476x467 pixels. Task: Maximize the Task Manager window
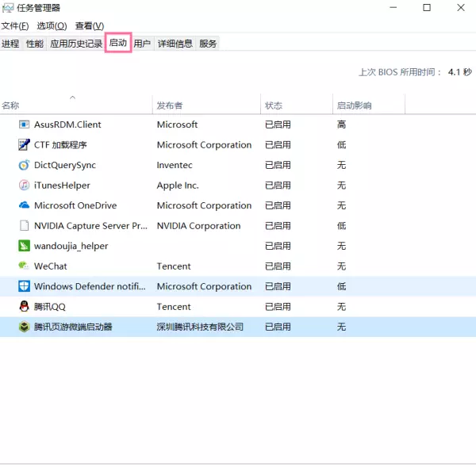[427, 8]
